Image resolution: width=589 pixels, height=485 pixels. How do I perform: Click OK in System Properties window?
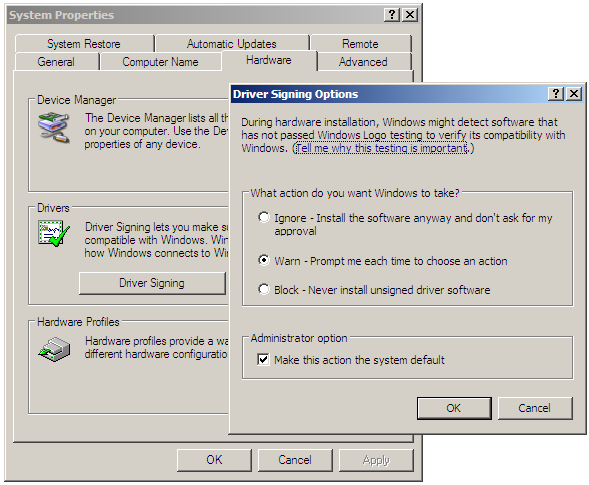tap(214, 460)
